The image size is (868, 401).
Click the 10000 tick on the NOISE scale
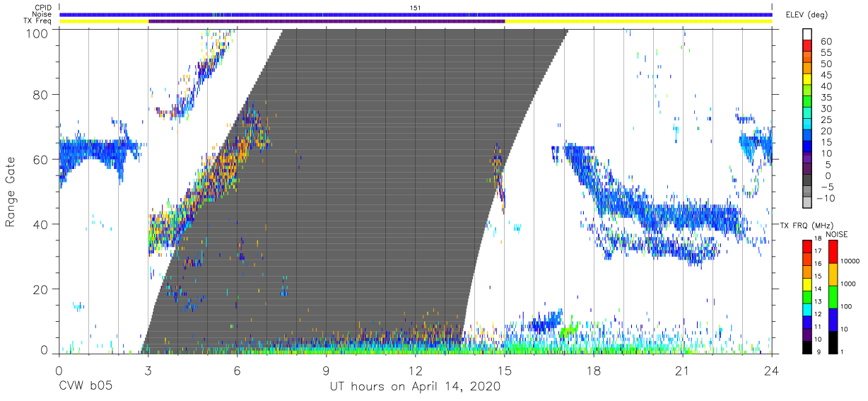tap(850, 261)
